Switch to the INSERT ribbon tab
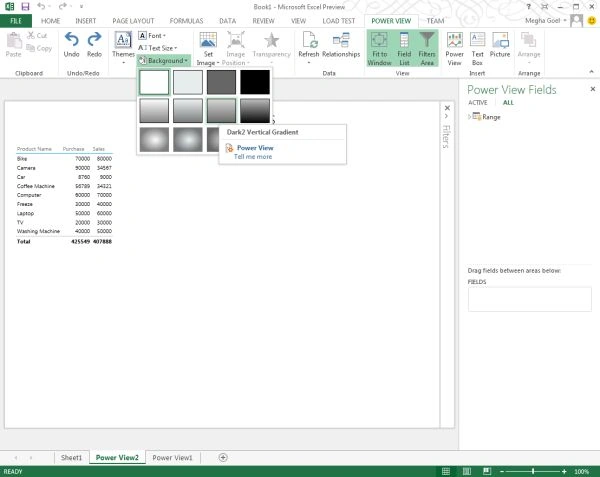This screenshot has width=600, height=477. pos(86,21)
